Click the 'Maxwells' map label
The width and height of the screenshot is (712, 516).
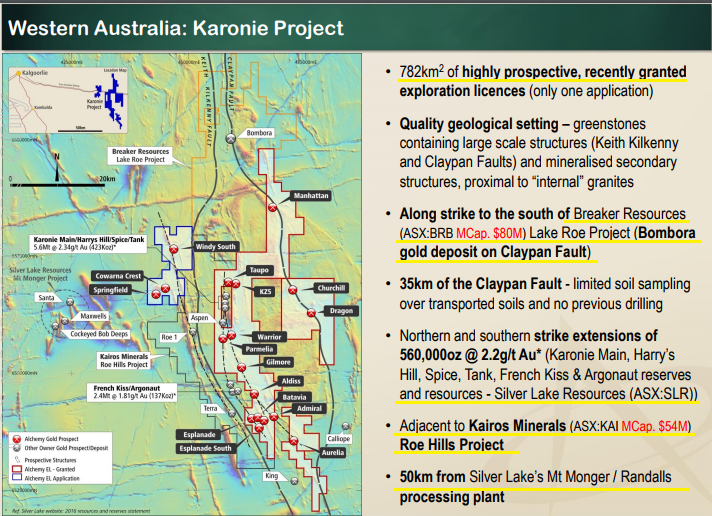93,316
